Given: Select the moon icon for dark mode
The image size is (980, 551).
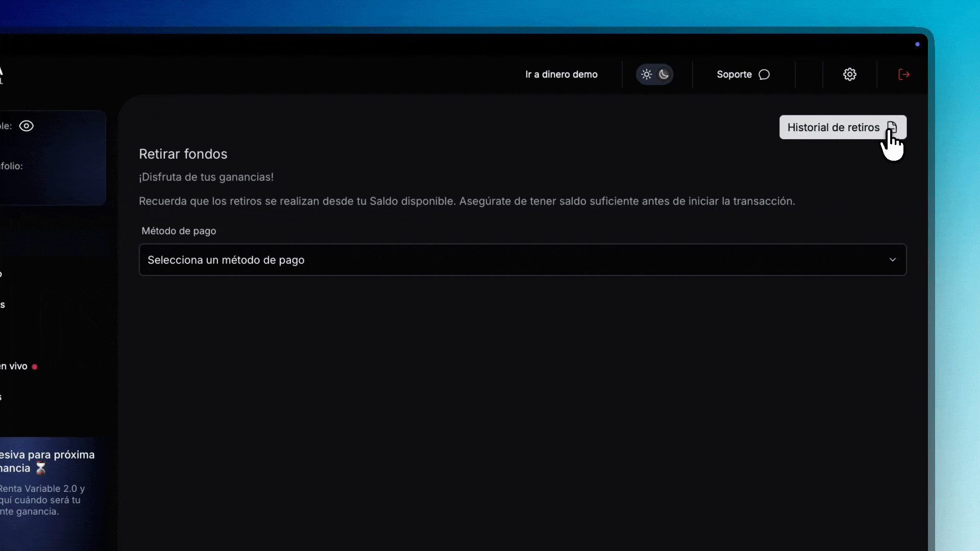Looking at the screenshot, I should [665, 74].
